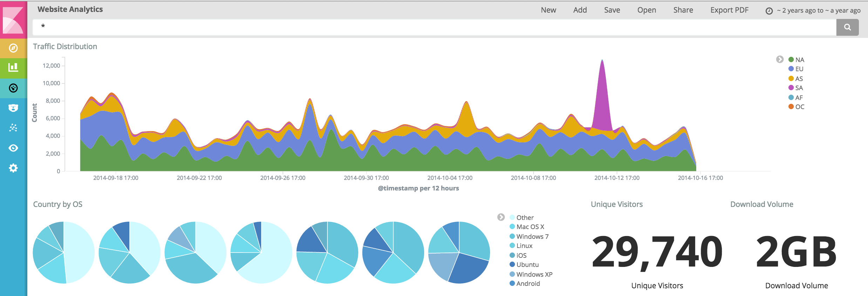Image resolution: width=868 pixels, height=296 pixels.
Task: Click Save in the top menu
Action: (x=612, y=10)
